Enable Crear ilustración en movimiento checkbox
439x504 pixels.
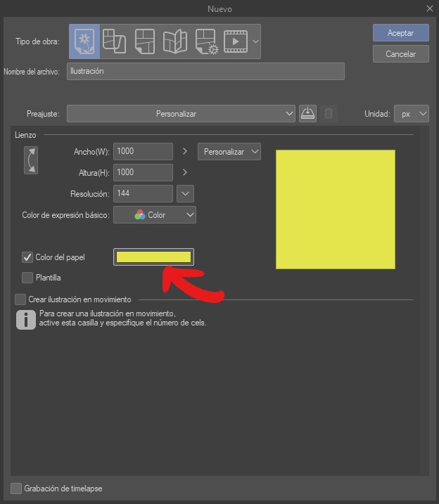point(20,299)
